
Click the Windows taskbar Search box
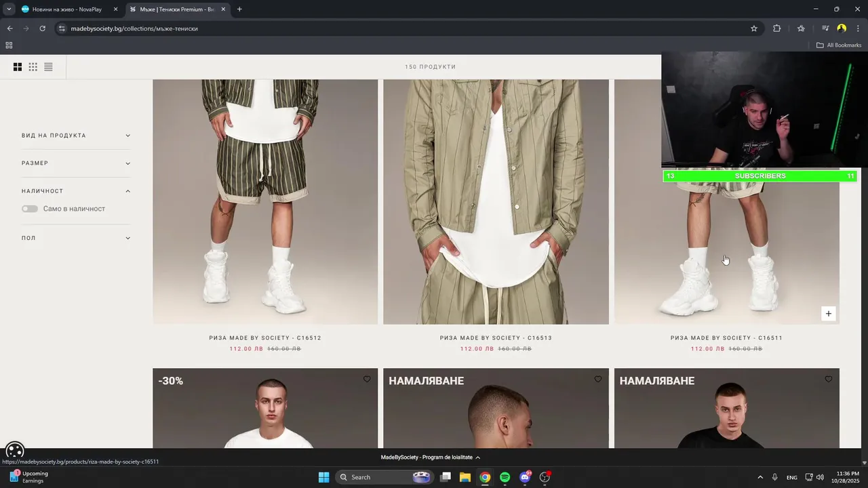[x=386, y=477]
